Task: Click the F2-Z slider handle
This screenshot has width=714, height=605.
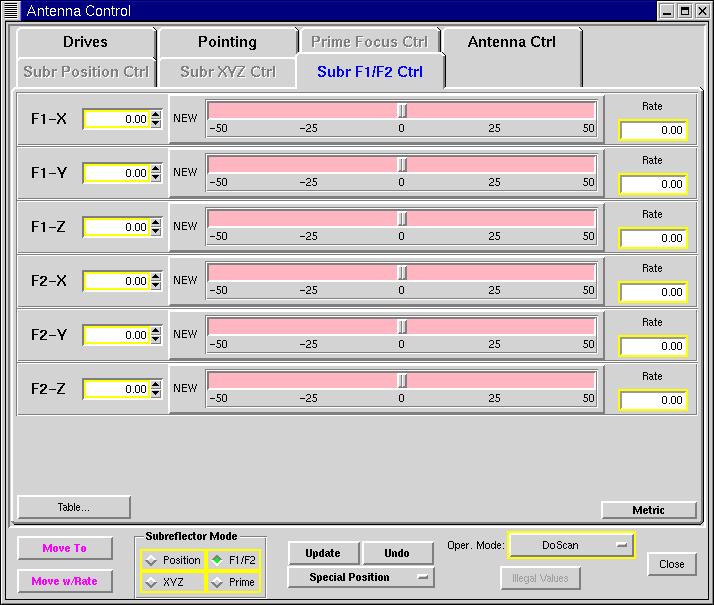Action: 402,381
